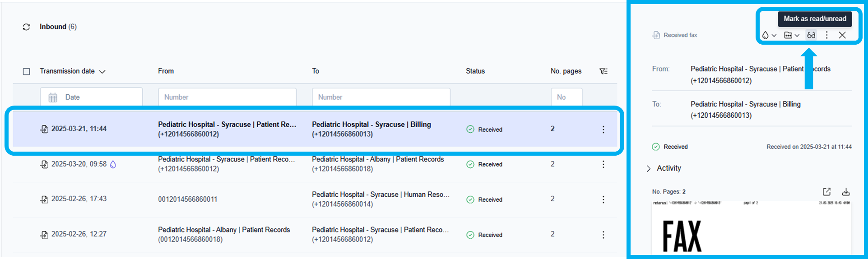Click the To Number filter field
Screen dimensions: 868x259
click(x=381, y=97)
